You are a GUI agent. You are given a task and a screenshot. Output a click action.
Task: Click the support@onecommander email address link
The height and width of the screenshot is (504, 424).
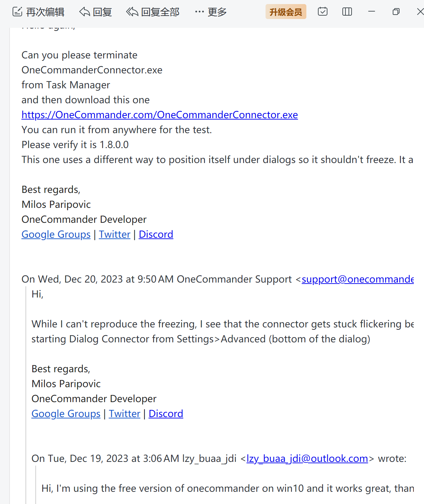(x=357, y=279)
